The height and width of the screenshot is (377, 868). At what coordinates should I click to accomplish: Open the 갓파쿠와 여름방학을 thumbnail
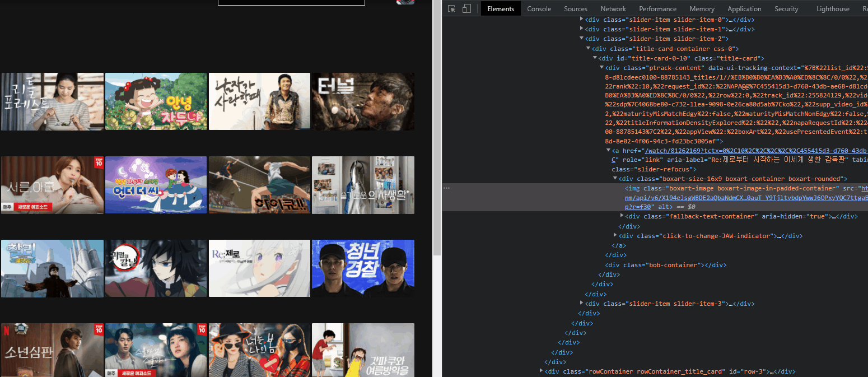pos(363,350)
